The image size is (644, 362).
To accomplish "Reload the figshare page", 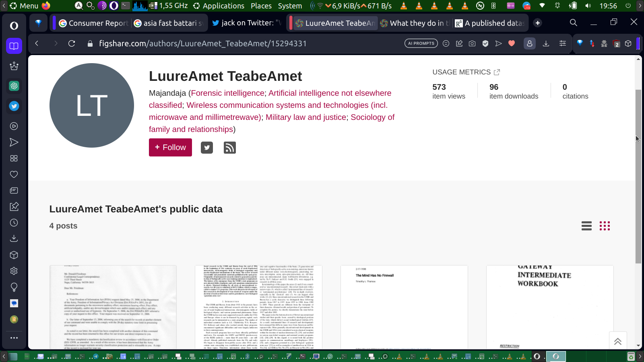I will pyautogui.click(x=72, y=43).
